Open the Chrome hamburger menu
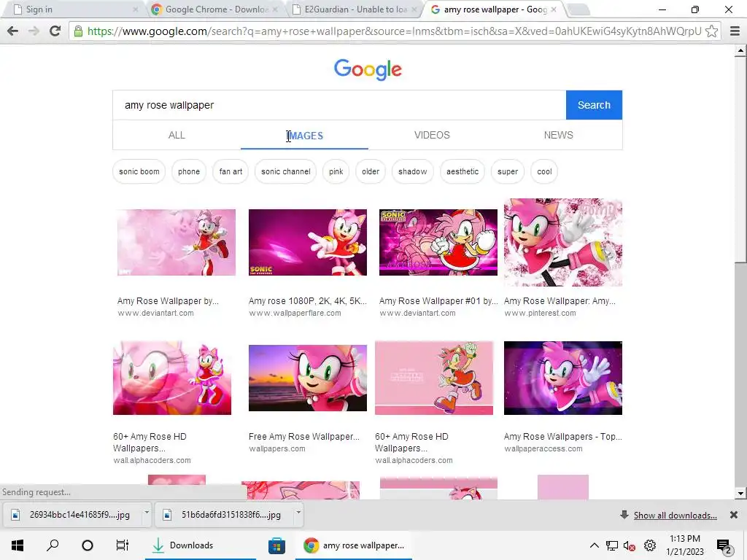 pos(735,31)
